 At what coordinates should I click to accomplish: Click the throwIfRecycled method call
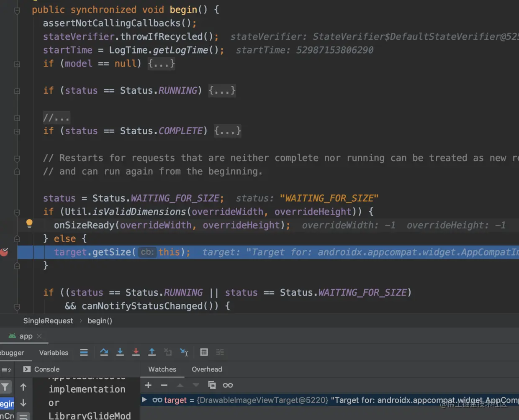pyautogui.click(x=161, y=37)
